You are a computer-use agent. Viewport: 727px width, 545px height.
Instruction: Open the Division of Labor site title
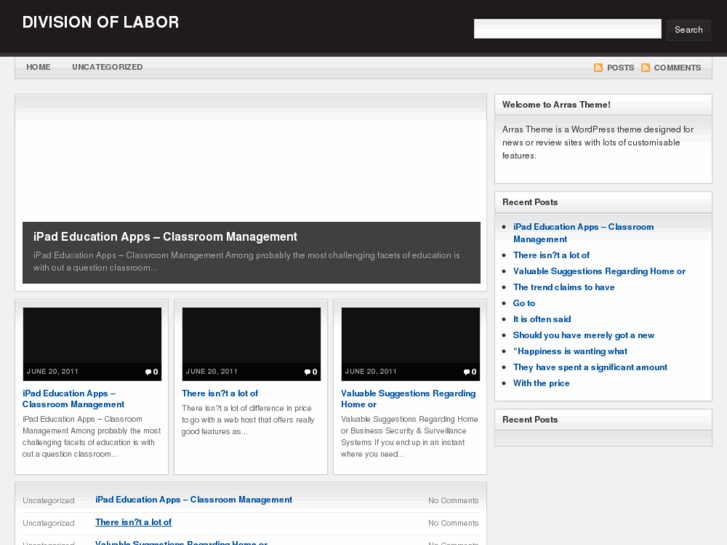[x=100, y=22]
